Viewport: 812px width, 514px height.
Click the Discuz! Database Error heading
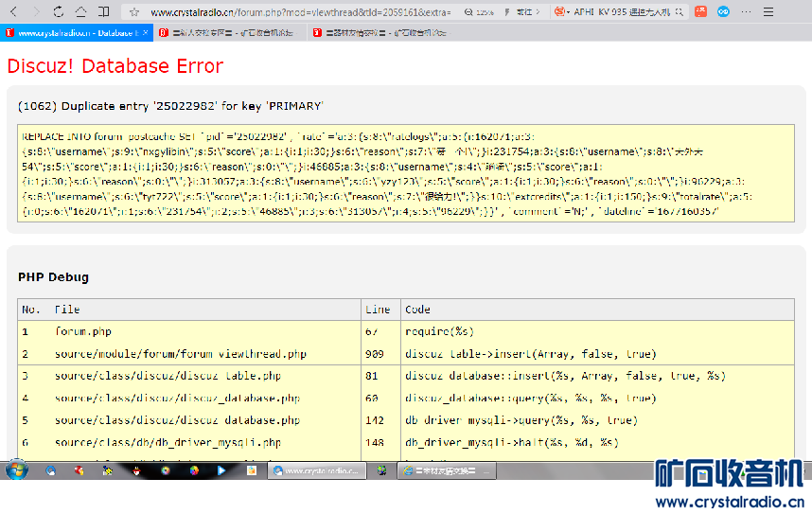[115, 66]
